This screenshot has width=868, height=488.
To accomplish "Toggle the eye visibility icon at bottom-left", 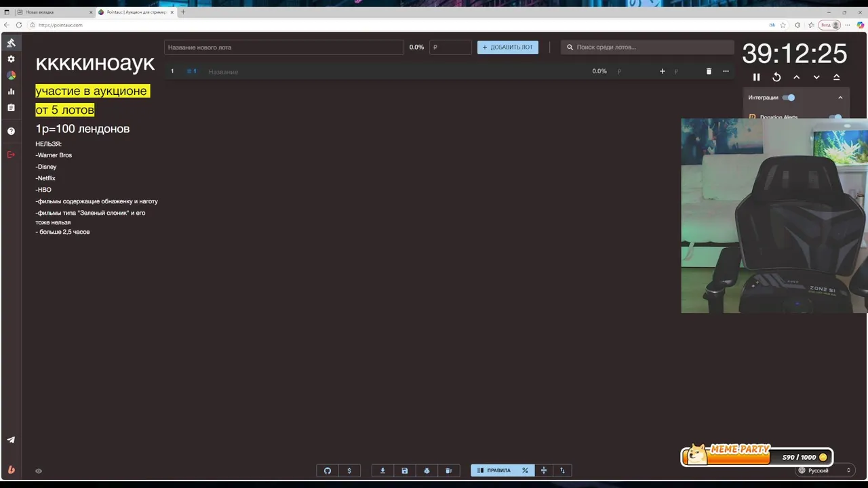I will pos(39,470).
